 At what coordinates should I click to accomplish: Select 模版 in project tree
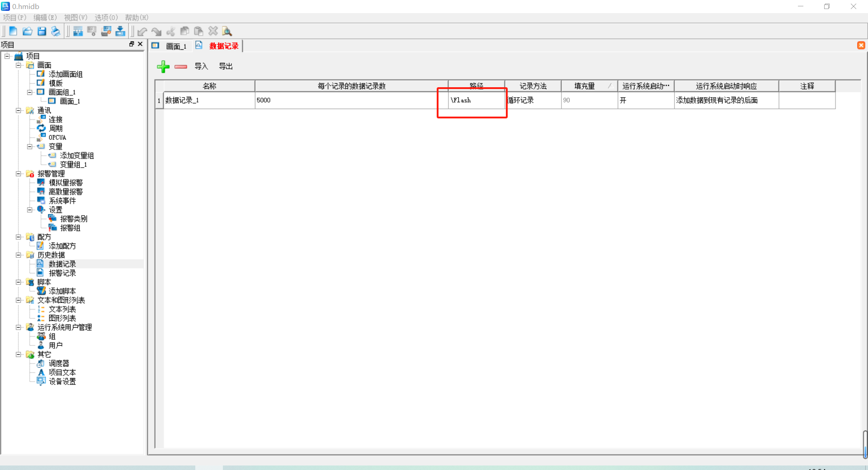[56, 83]
